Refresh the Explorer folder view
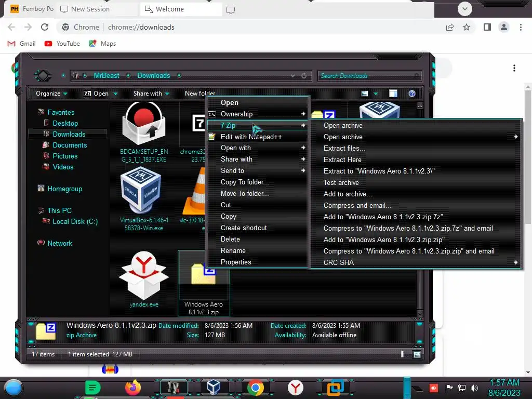Screen dimensions: 532x399 (x=304, y=76)
